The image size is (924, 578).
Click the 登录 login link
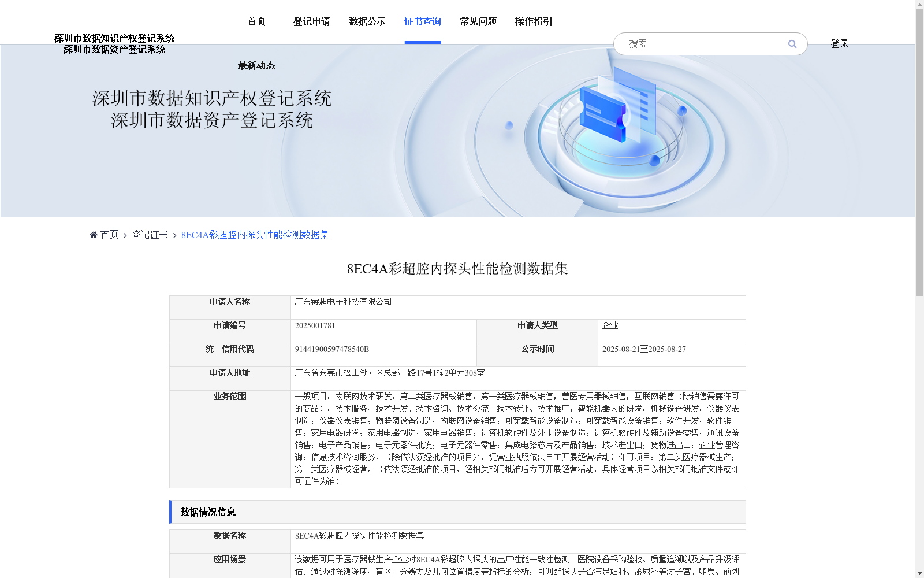pos(840,44)
